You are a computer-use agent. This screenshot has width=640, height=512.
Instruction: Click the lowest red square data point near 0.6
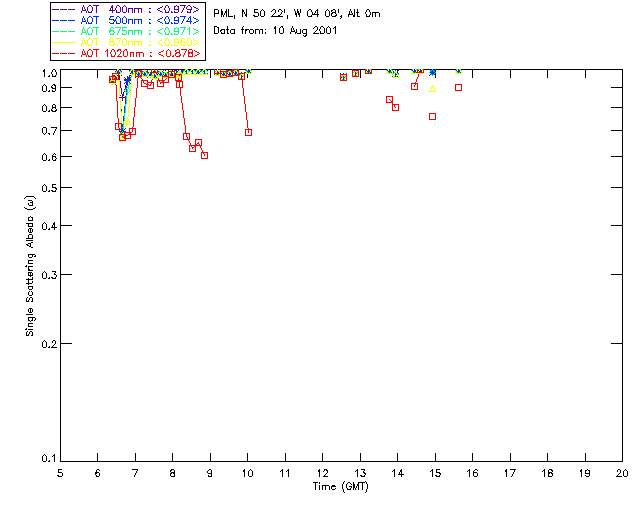click(205, 156)
